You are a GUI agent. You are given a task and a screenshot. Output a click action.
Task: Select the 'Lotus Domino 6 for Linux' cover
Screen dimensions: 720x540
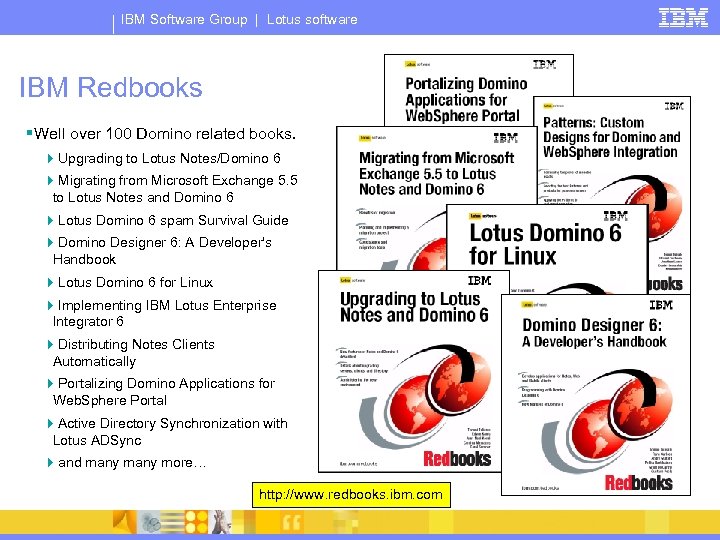coord(546,248)
